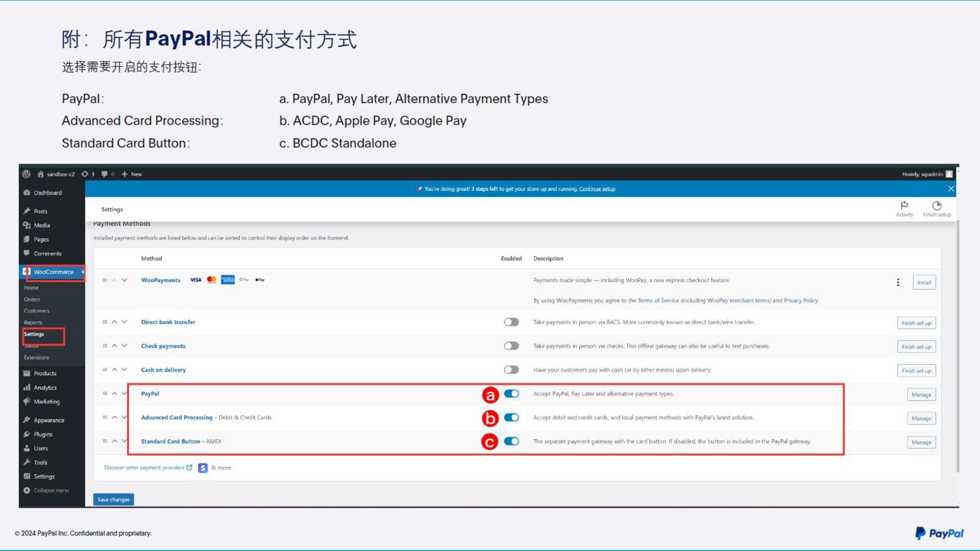Click Finish set up for Check payments
Screen dimensions: 980x551
point(916,347)
